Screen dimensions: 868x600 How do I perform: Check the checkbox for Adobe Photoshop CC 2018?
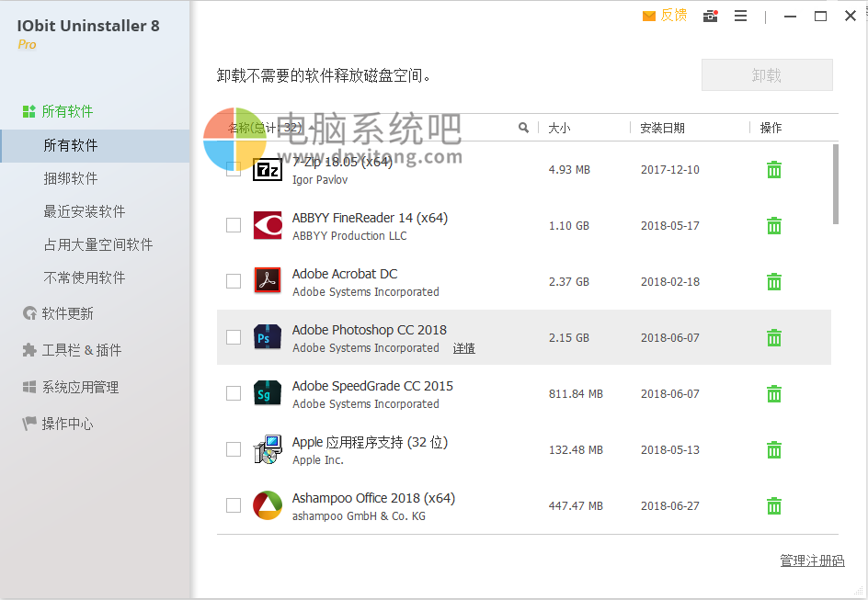(x=233, y=337)
